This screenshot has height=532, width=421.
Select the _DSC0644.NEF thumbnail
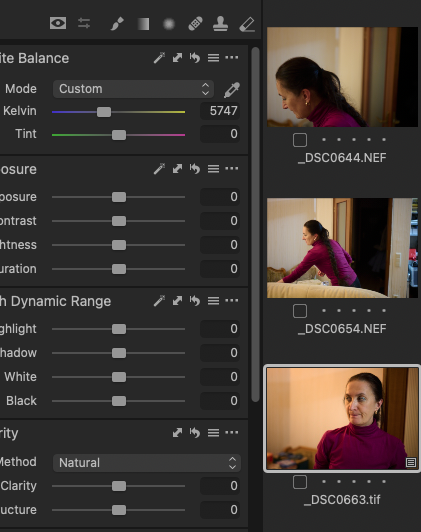(x=342, y=77)
